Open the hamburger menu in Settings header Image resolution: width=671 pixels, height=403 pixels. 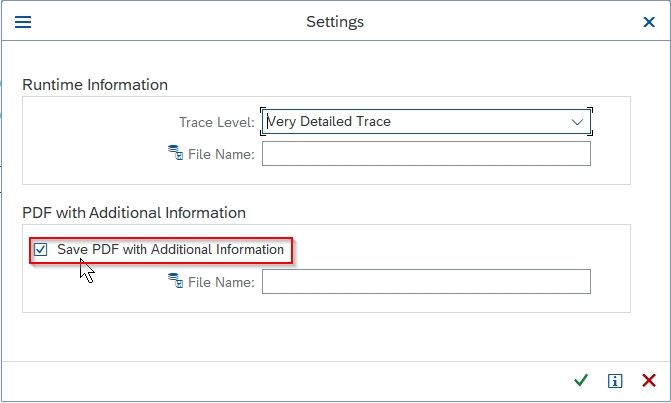23,22
